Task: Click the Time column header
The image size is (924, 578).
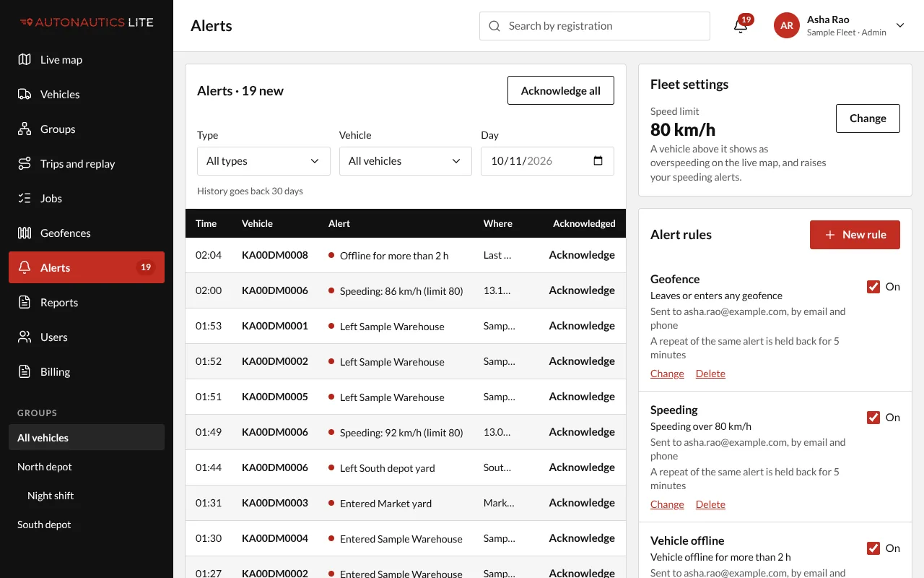Action: pos(206,223)
